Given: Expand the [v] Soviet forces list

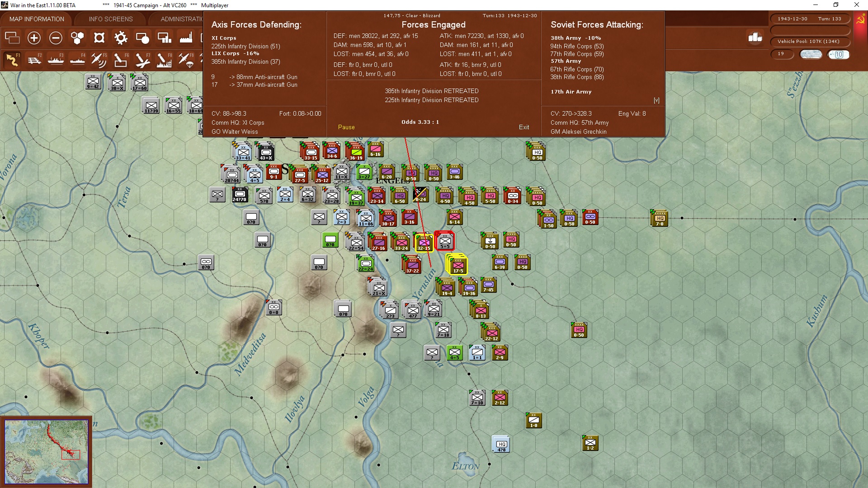Looking at the screenshot, I should pos(656,100).
